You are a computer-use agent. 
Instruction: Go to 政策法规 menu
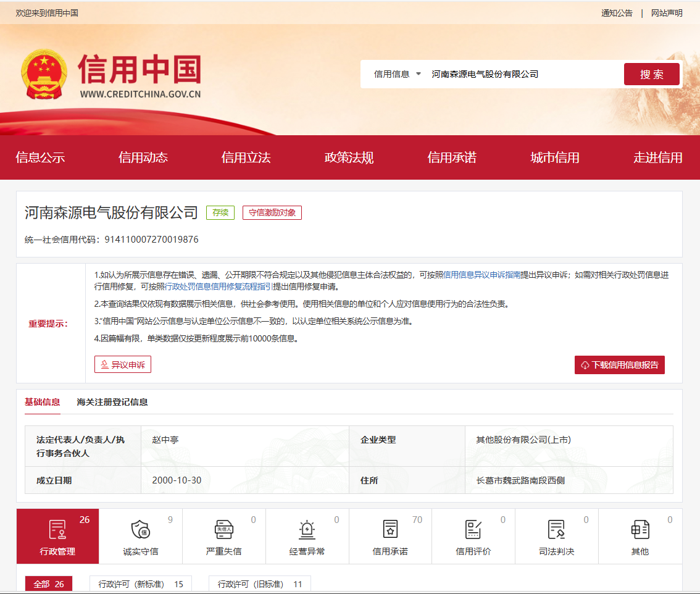(x=349, y=157)
